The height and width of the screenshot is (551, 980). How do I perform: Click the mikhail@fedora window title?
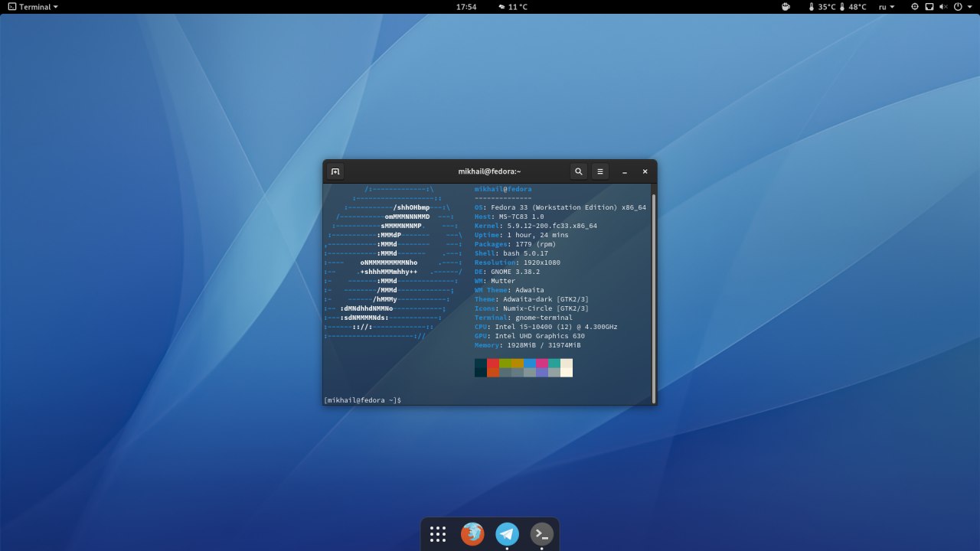tap(489, 171)
